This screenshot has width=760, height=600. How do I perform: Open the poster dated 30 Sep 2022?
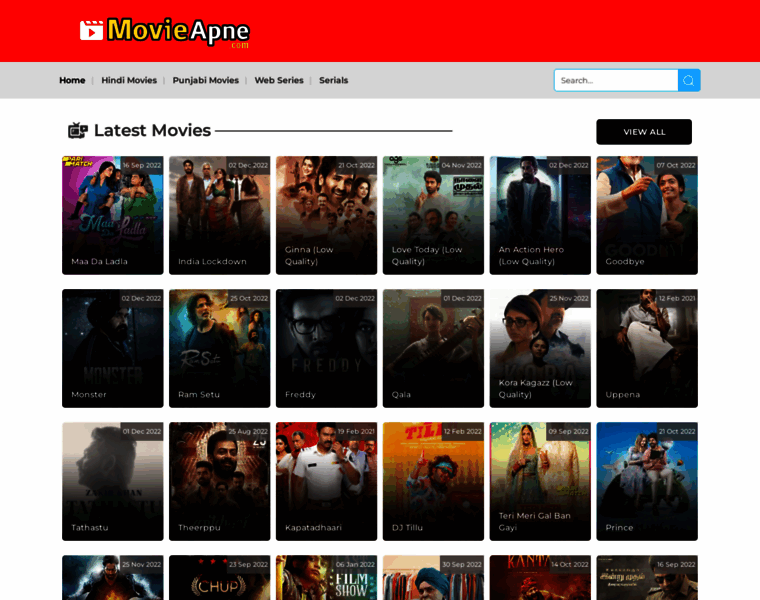[x=433, y=578]
